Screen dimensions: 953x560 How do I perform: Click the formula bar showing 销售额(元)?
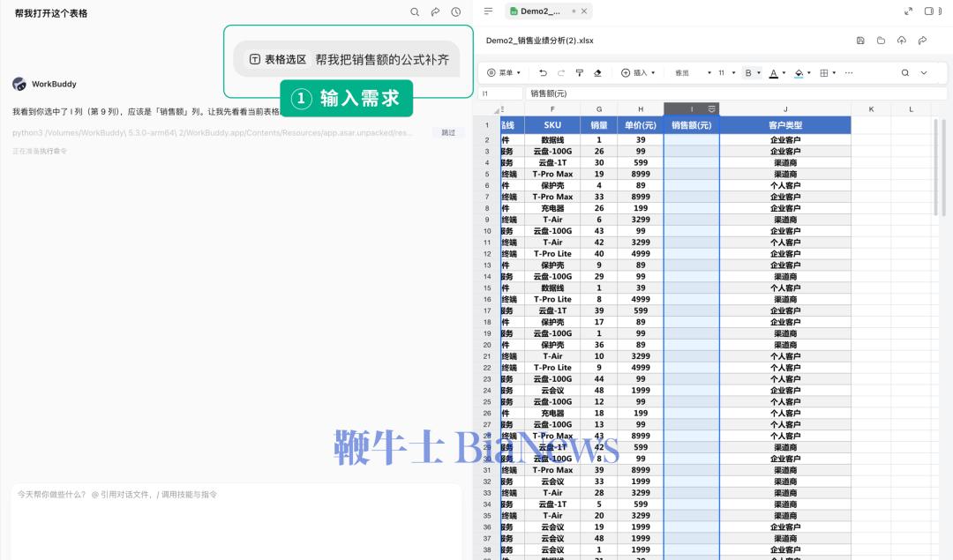[735, 93]
